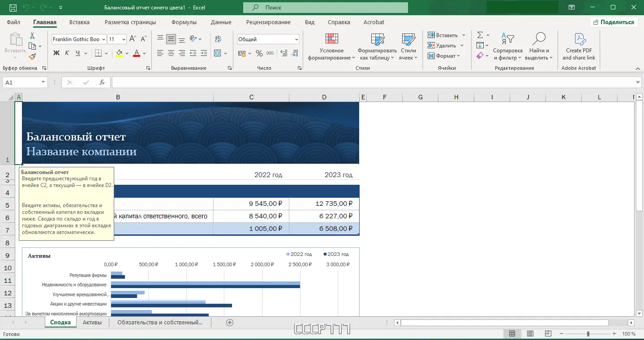Click the Поиск search field in title bar
Viewport: 644px width, 340px height.
pos(326,8)
